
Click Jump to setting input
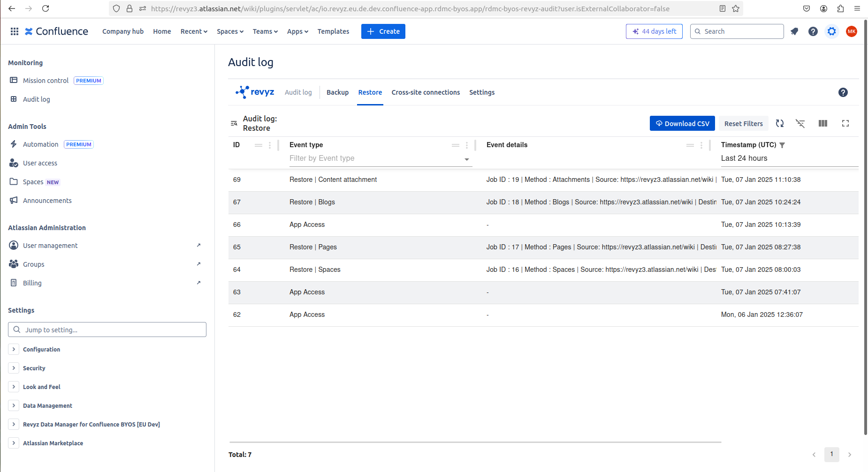coord(107,330)
